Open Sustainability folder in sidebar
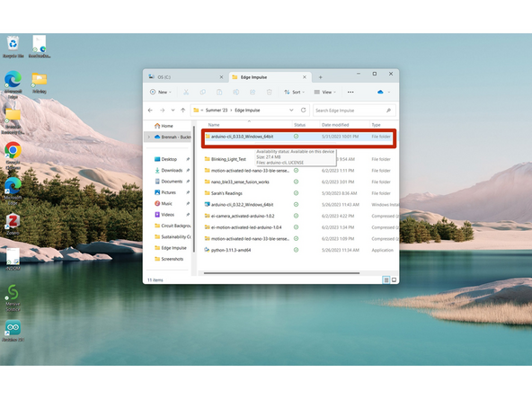 coord(173,237)
